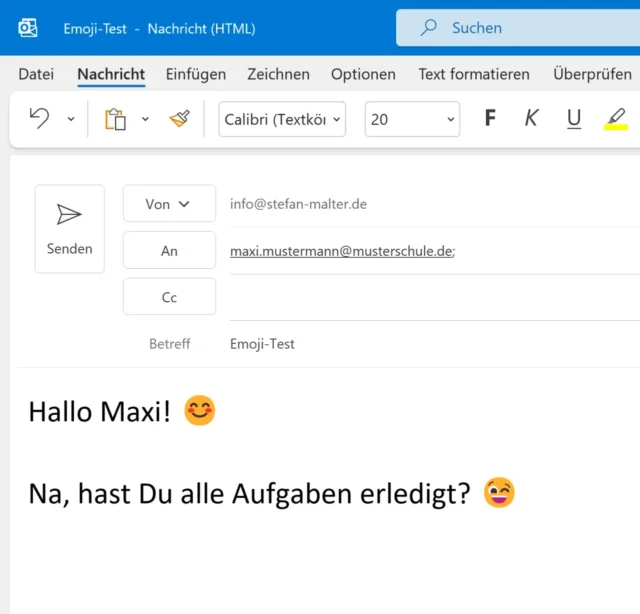Image resolution: width=640 pixels, height=614 pixels.
Task: Click the An recipients button
Action: click(169, 251)
